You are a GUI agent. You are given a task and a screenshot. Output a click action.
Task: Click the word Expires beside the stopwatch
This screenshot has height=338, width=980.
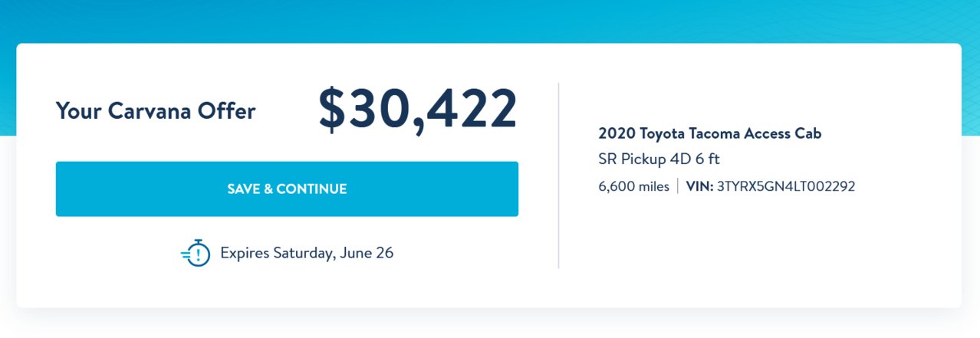point(246,253)
